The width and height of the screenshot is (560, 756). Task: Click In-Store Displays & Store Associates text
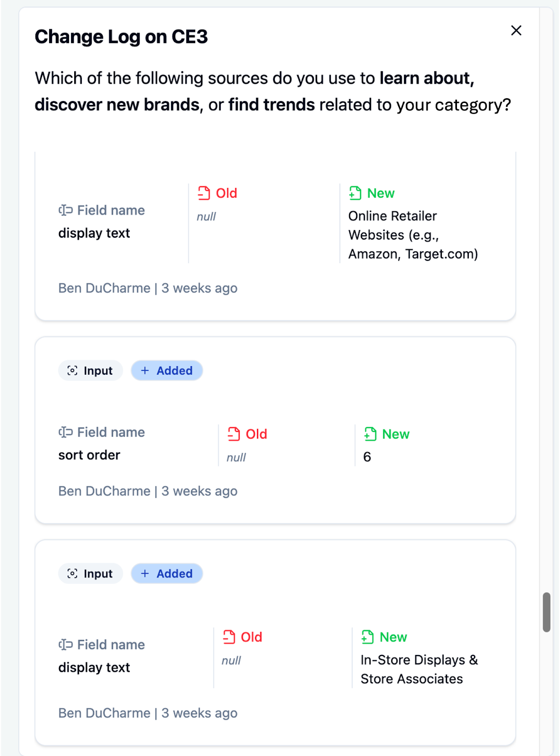click(419, 669)
